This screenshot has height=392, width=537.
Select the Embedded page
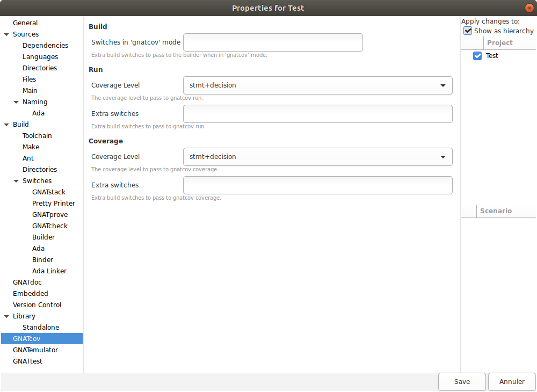click(31, 294)
